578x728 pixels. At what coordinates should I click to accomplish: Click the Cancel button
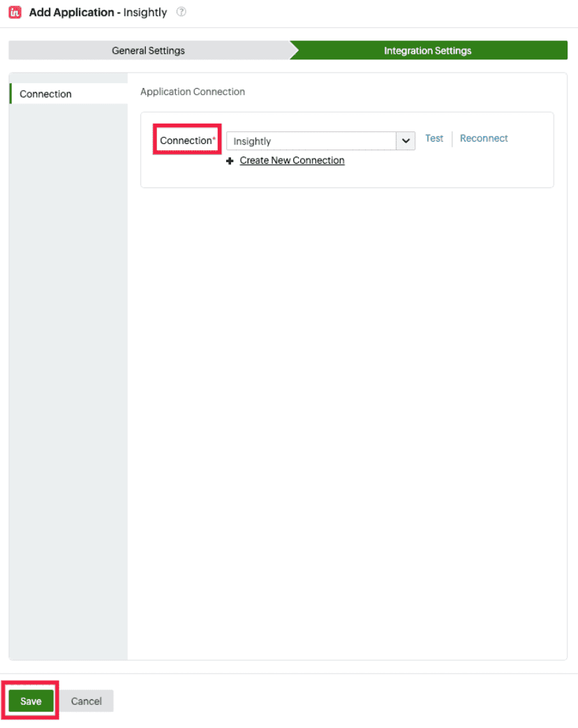87,701
